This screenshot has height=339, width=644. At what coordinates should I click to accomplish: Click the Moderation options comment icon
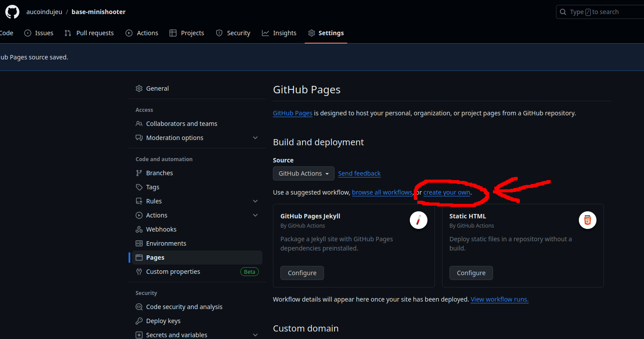(x=139, y=138)
